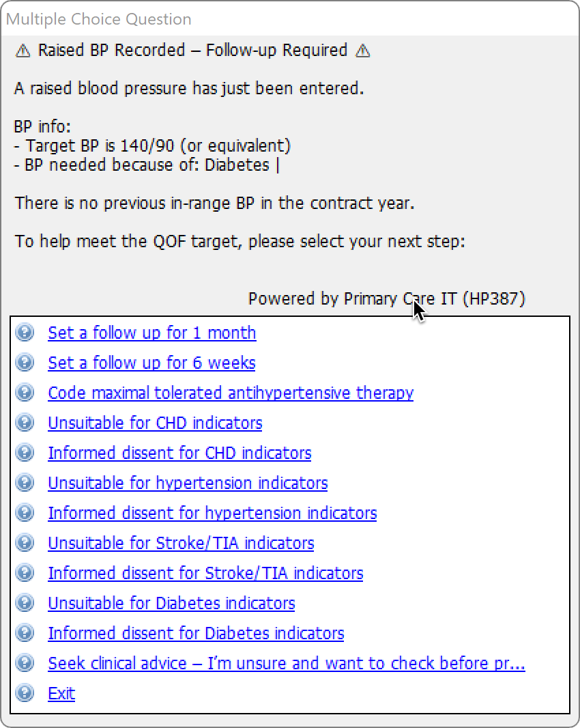Select Code maximal tolerated antihypertensive therapy
The width and height of the screenshot is (580, 728).
coord(231,393)
